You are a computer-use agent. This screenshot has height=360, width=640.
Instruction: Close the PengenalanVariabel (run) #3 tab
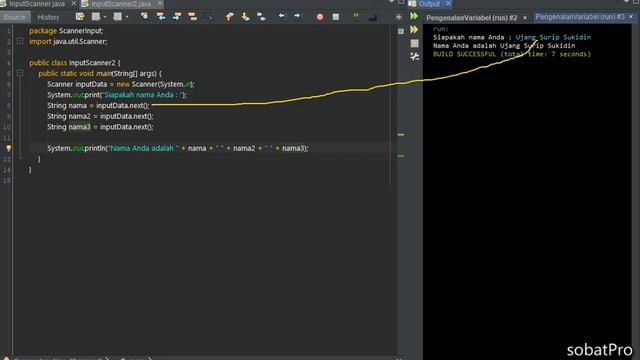coord(631,17)
